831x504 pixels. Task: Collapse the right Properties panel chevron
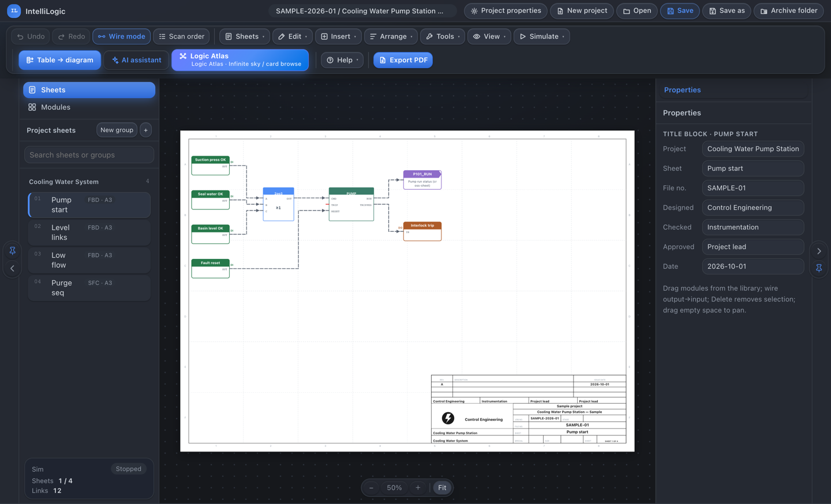[819, 251]
